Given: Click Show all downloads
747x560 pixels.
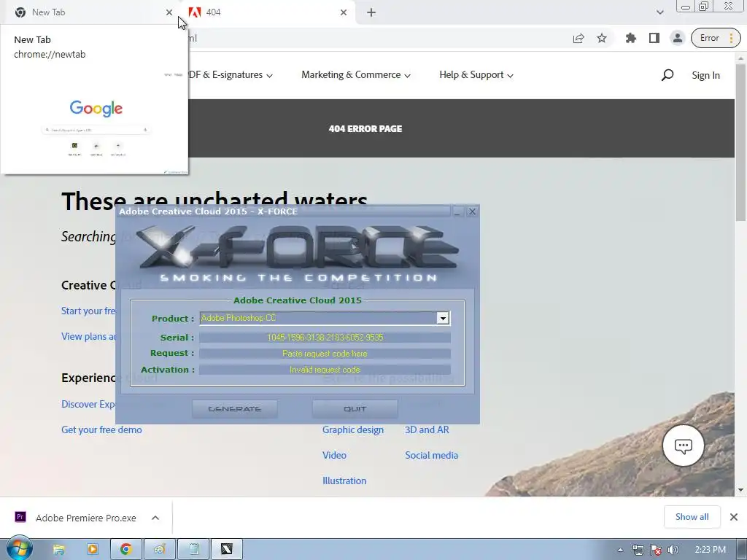Looking at the screenshot, I should pos(692,517).
